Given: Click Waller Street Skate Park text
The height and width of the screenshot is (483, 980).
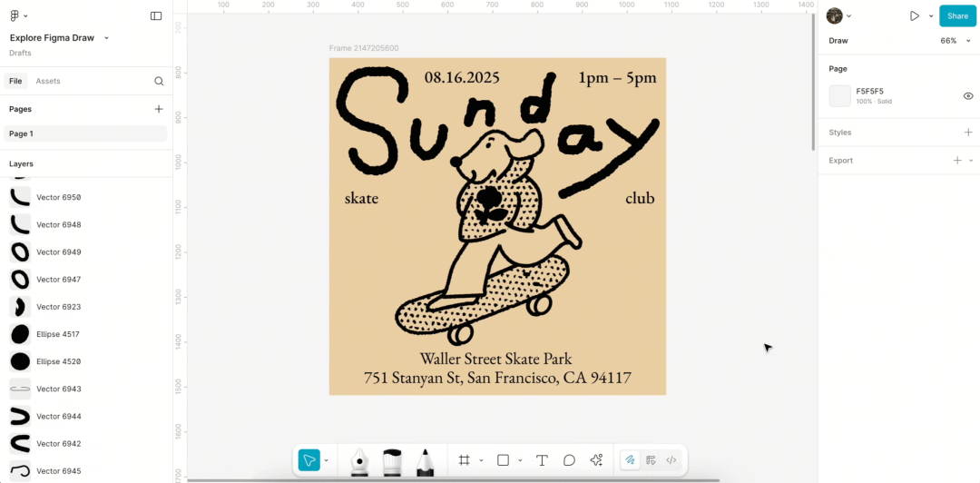Looking at the screenshot, I should point(495,359).
